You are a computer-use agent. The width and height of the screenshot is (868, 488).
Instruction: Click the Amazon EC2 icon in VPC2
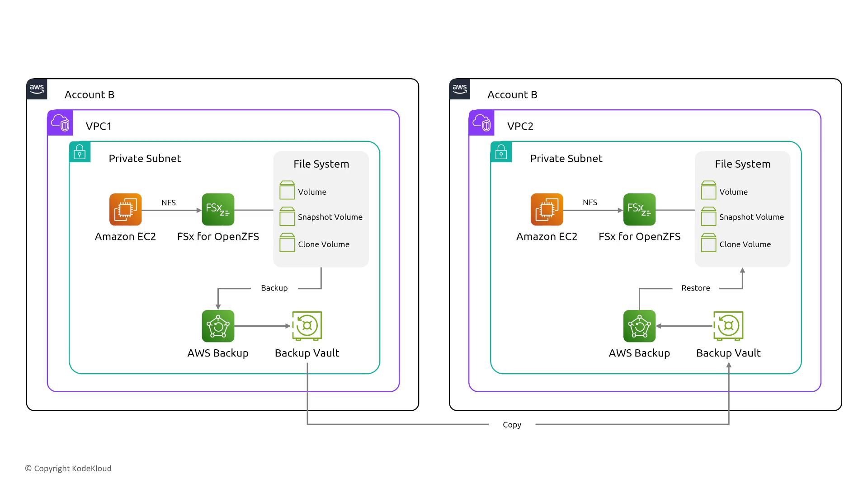point(547,210)
